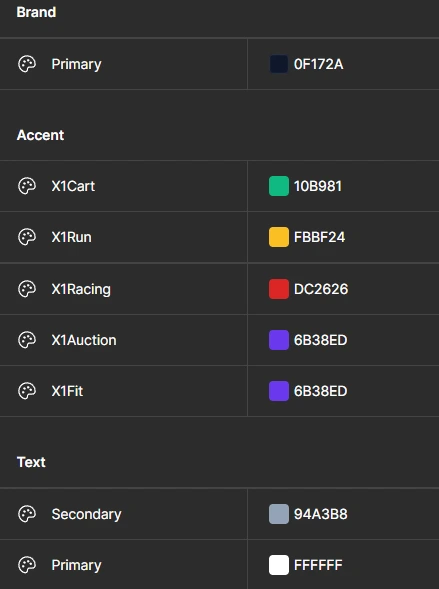Viewport: 439px width, 589px height.
Task: Click the palette icon next to Secondary
Action: pos(27,514)
